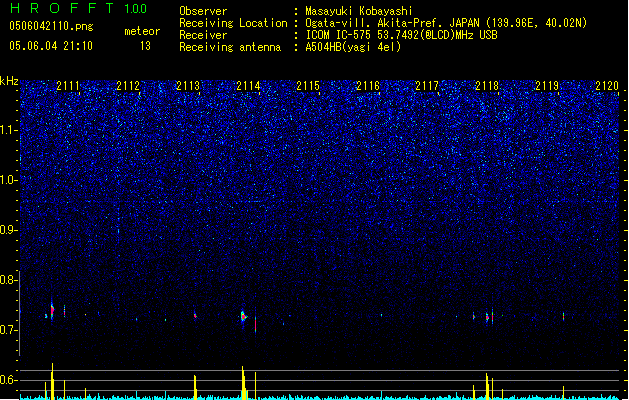Screen dimensions: 629x400
Task: Click the strong meteor echo just before 2111
Action: (x=52, y=310)
